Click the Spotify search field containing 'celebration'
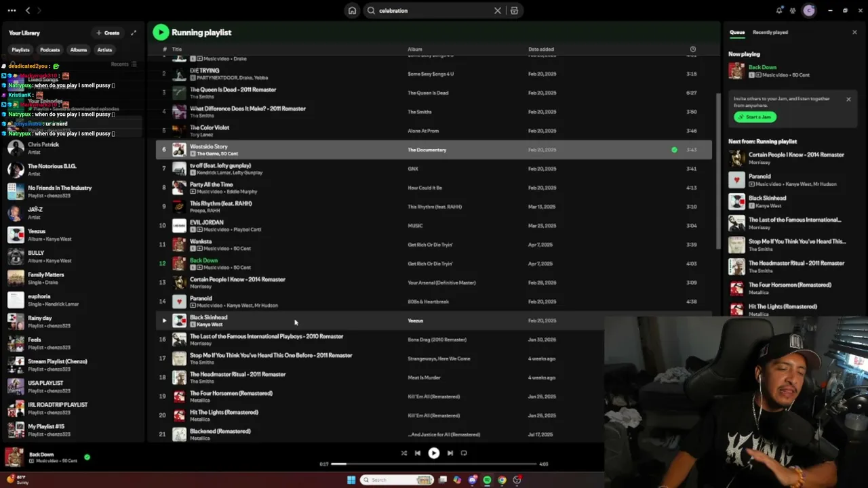 (434, 11)
